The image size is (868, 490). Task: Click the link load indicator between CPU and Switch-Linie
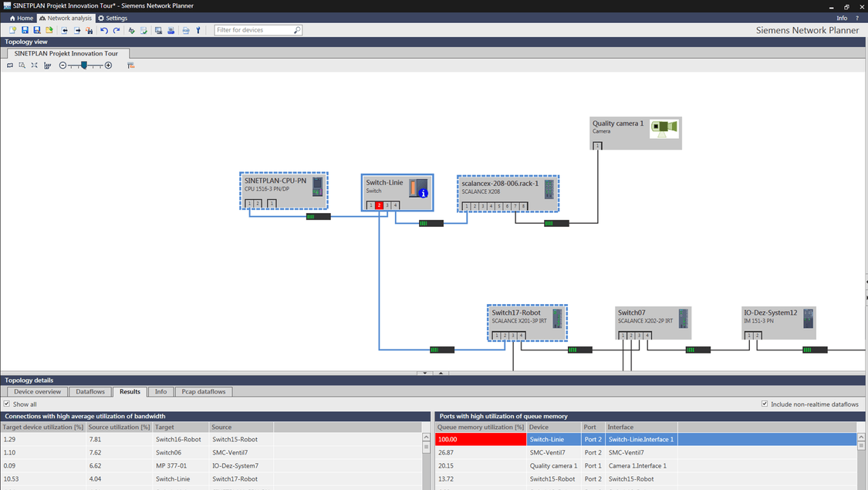click(x=319, y=217)
